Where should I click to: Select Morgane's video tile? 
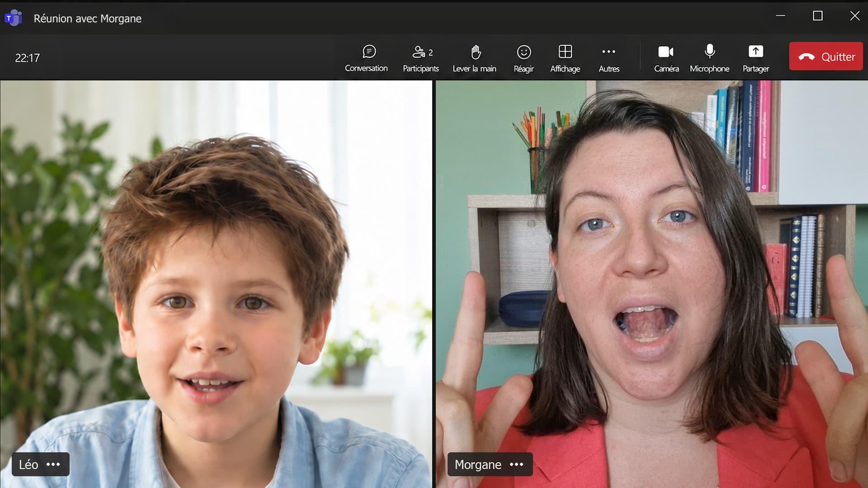651,284
